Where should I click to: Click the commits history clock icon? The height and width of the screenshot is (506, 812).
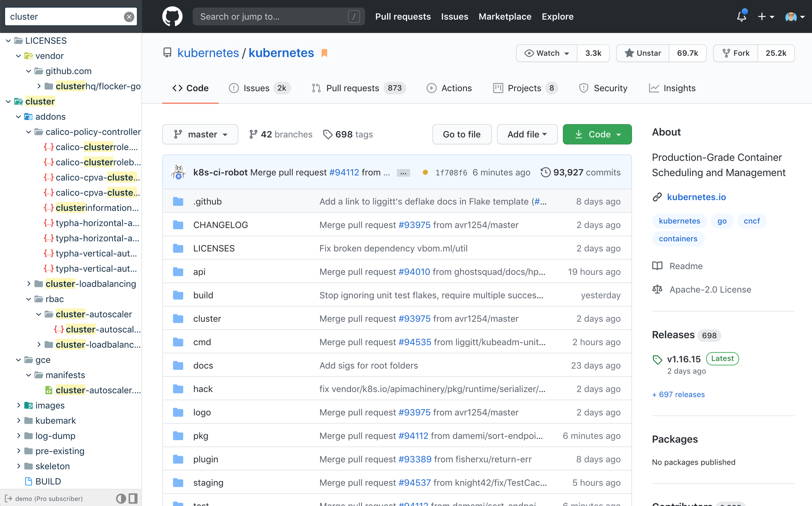tap(545, 172)
